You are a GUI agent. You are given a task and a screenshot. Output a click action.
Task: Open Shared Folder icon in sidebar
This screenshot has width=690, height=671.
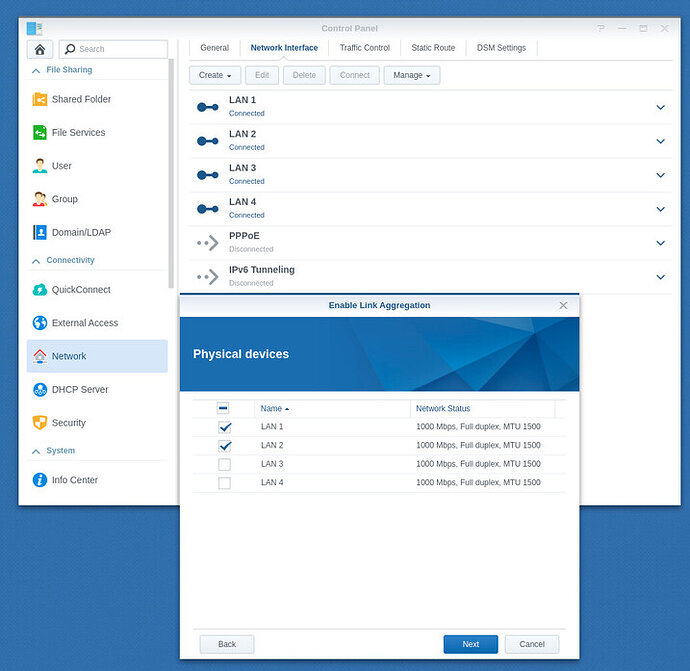(40, 99)
